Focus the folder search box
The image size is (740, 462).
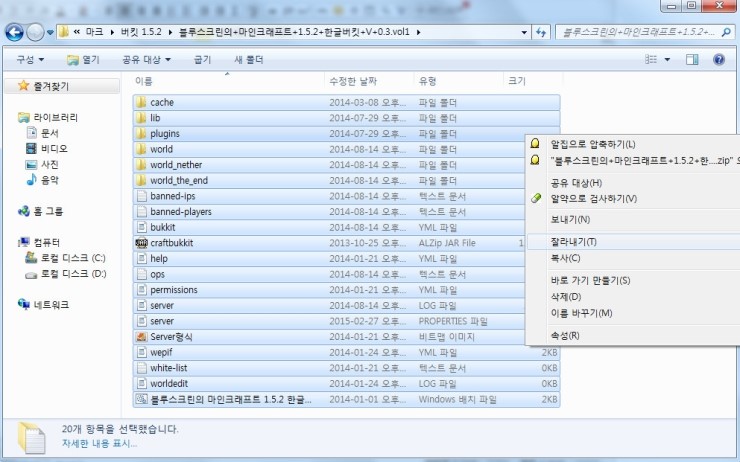pos(645,32)
